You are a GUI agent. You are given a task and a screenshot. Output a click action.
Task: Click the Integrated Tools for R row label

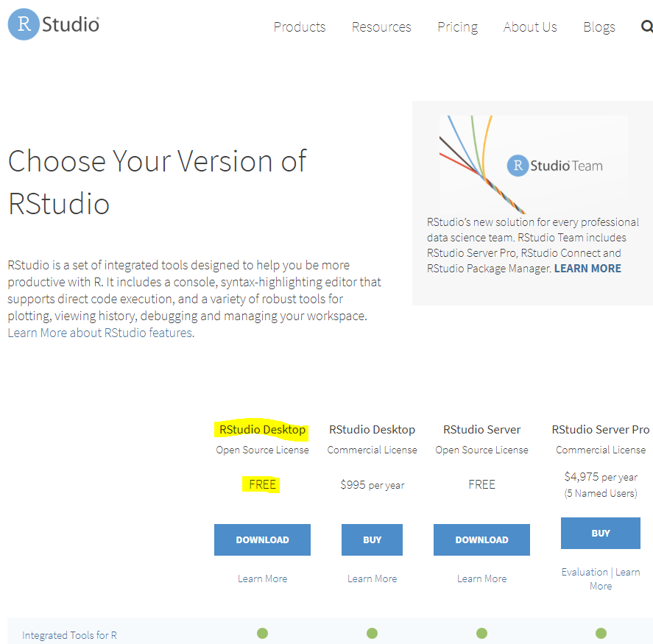[69, 635]
